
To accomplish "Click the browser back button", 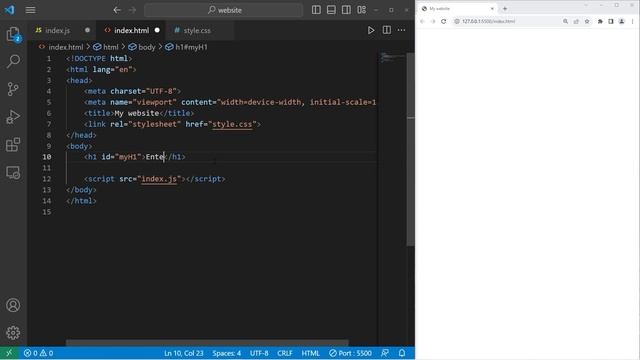I will (422, 21).
